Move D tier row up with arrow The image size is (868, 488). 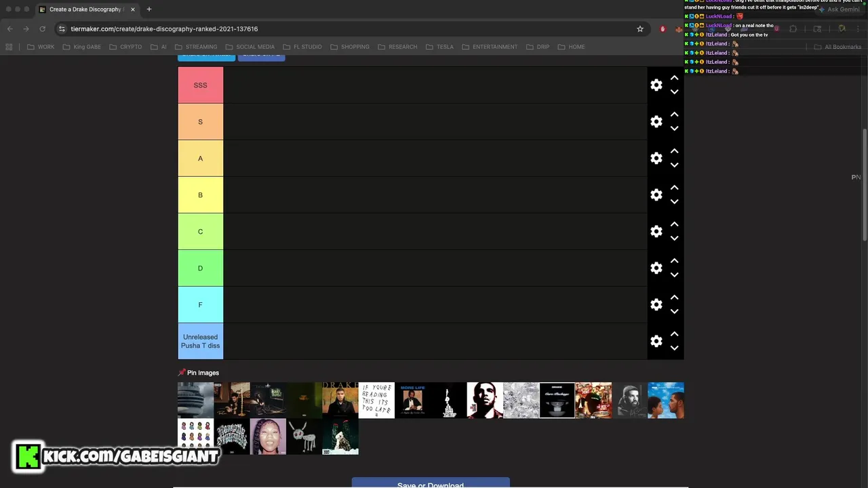674,261
